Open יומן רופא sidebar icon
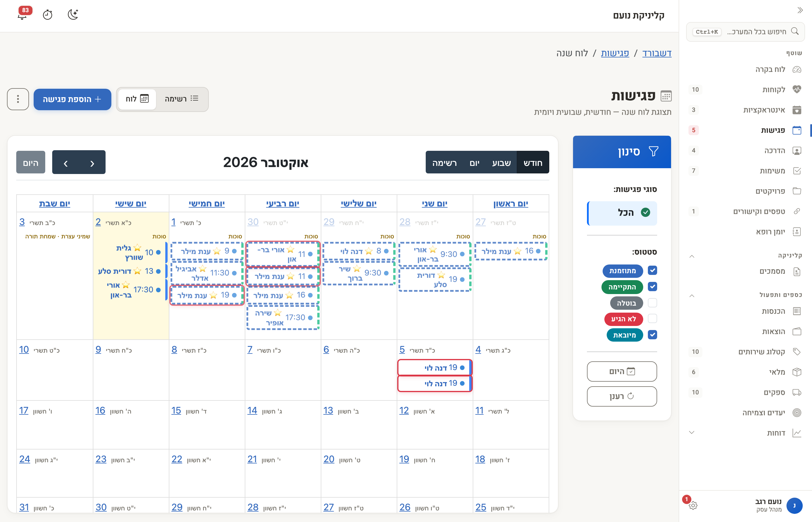812x522 pixels. pyautogui.click(x=797, y=232)
